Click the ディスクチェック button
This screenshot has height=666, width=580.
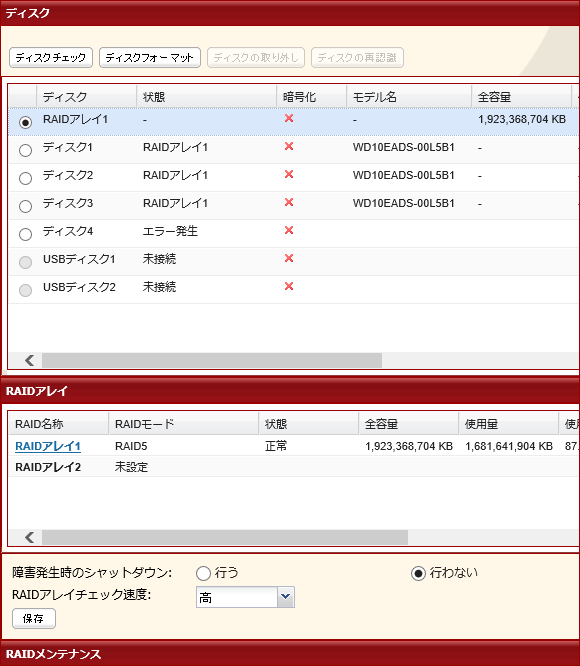click(x=51, y=57)
